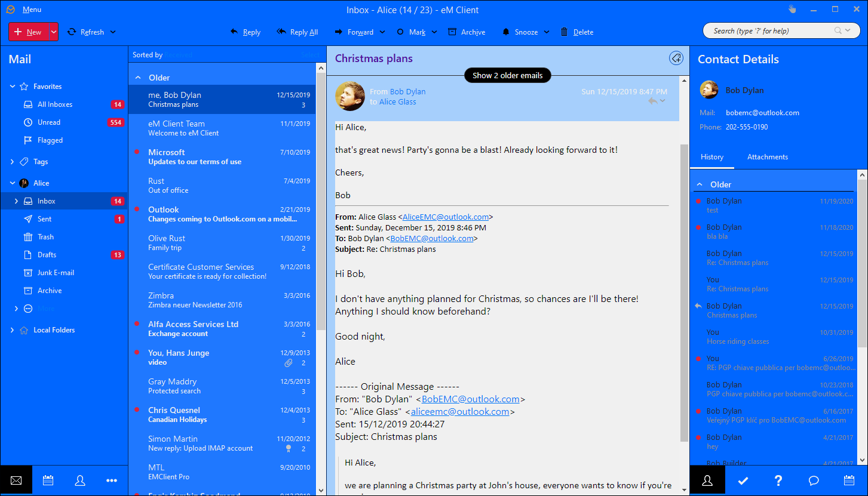Collapse the Favorites section
The image size is (868, 496).
click(13, 87)
